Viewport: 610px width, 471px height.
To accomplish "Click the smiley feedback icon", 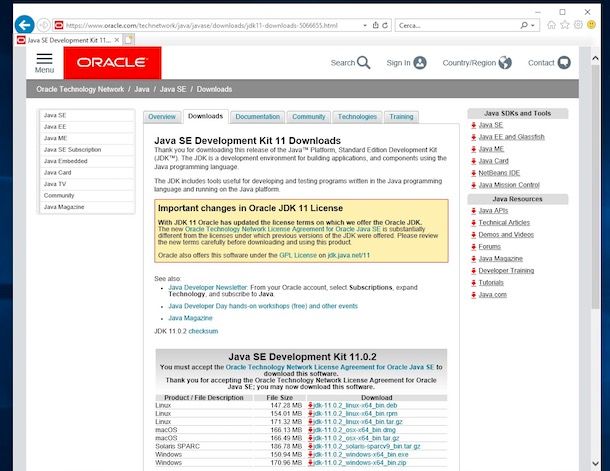I will pos(591,25).
